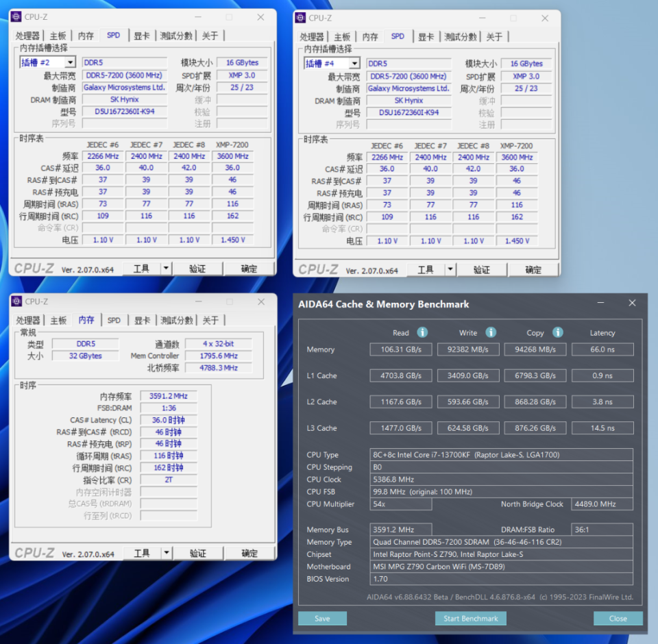
Task: Click the Memory Read 106.31 GB/s field
Action: tap(401, 349)
